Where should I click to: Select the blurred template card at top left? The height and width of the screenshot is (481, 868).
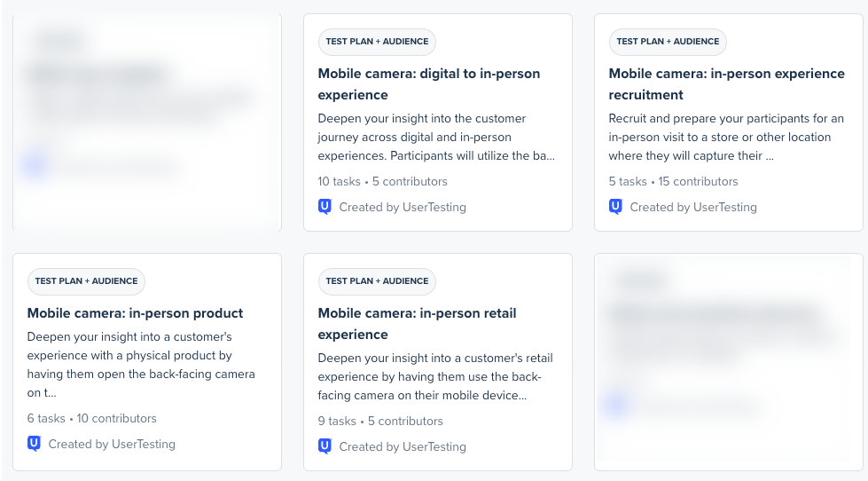pos(147,122)
